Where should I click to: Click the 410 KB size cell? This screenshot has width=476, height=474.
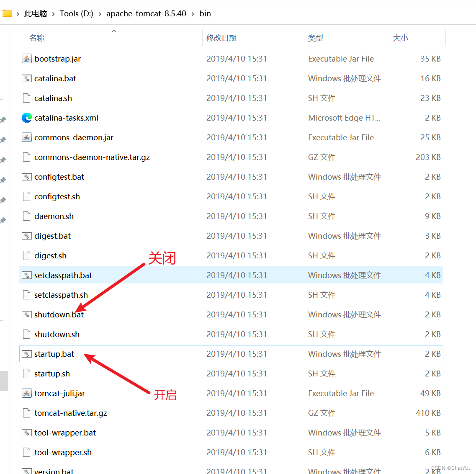point(428,413)
